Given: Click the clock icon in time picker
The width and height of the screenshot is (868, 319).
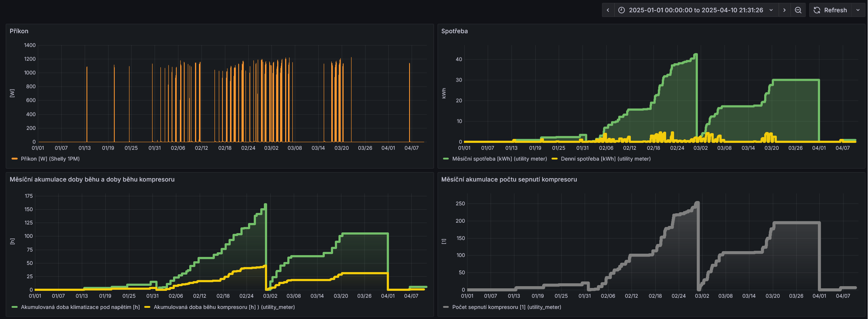Looking at the screenshot, I should (x=621, y=10).
